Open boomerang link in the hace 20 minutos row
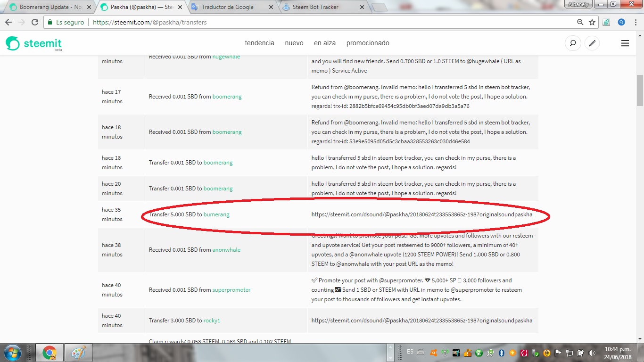Viewport: 644px width, 362px height. (x=218, y=189)
